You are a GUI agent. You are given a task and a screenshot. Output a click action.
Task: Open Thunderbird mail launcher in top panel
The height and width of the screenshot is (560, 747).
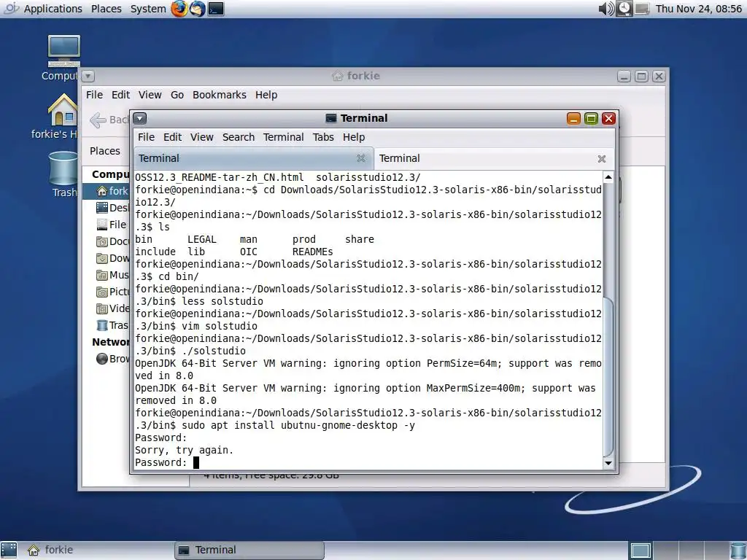point(197,9)
